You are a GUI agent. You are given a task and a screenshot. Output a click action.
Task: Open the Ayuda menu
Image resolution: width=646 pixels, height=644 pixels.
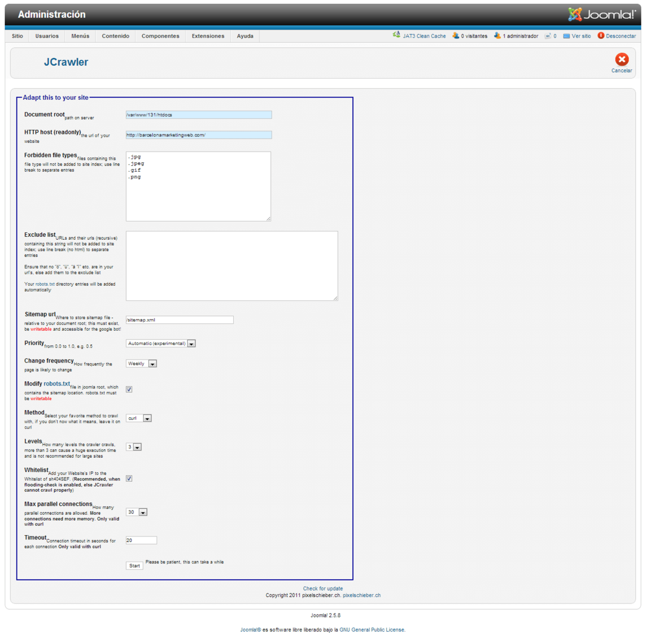click(x=245, y=36)
